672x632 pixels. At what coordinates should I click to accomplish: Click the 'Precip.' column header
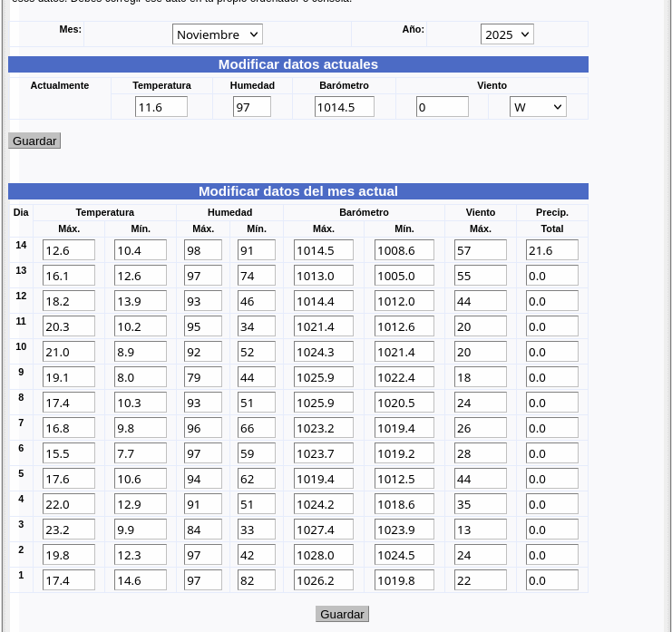pos(552,212)
